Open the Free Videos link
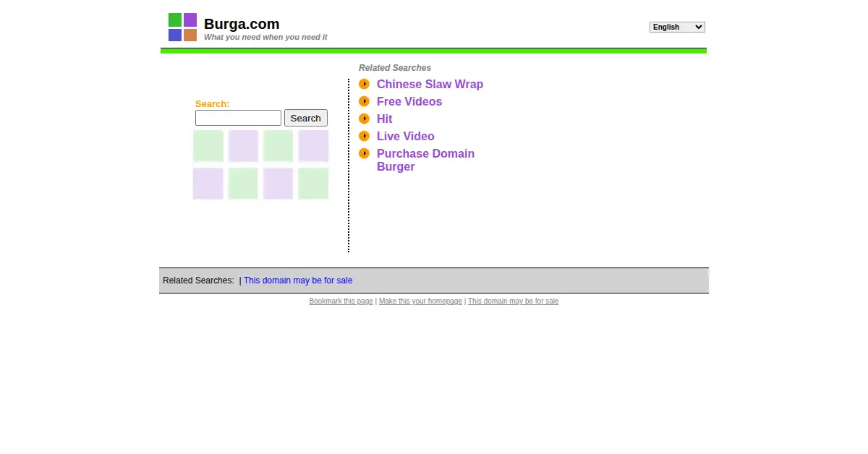868x454 pixels. click(409, 102)
